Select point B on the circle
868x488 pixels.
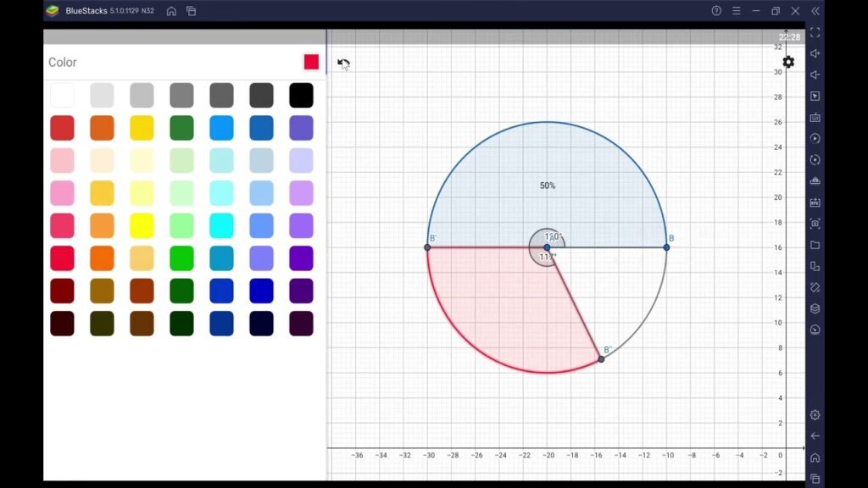666,247
